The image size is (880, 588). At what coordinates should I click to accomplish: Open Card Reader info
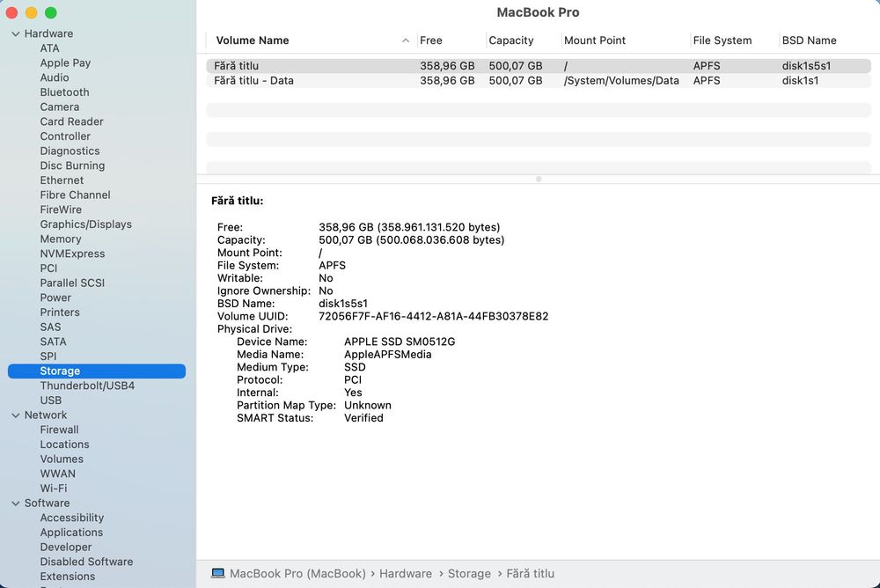72,121
